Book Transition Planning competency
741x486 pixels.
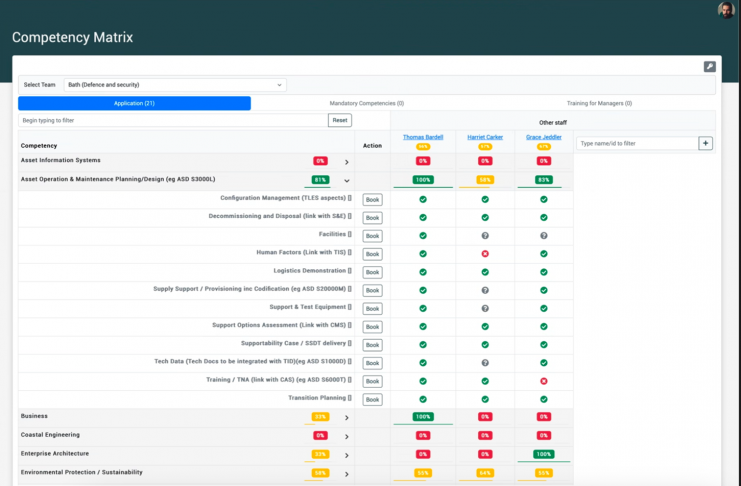pos(372,399)
